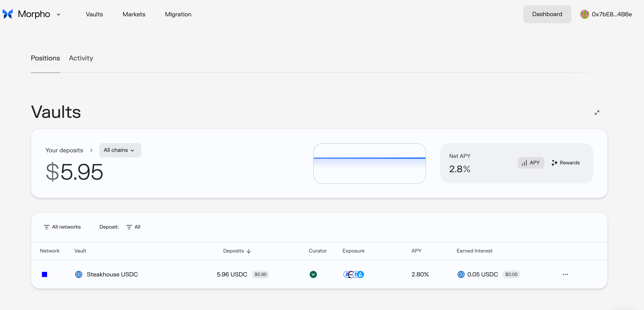644x310 pixels.
Task: Open the Morpho app switcher chevron
Action: [59, 15]
